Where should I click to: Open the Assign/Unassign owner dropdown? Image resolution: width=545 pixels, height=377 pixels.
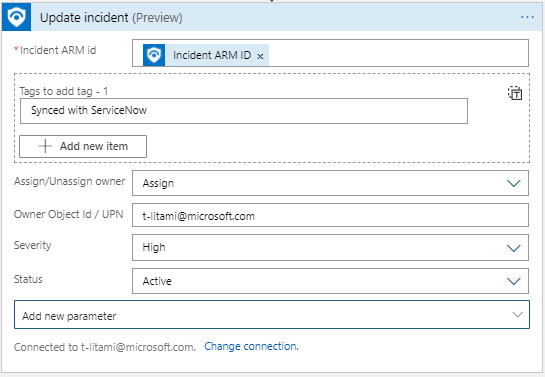click(x=330, y=183)
